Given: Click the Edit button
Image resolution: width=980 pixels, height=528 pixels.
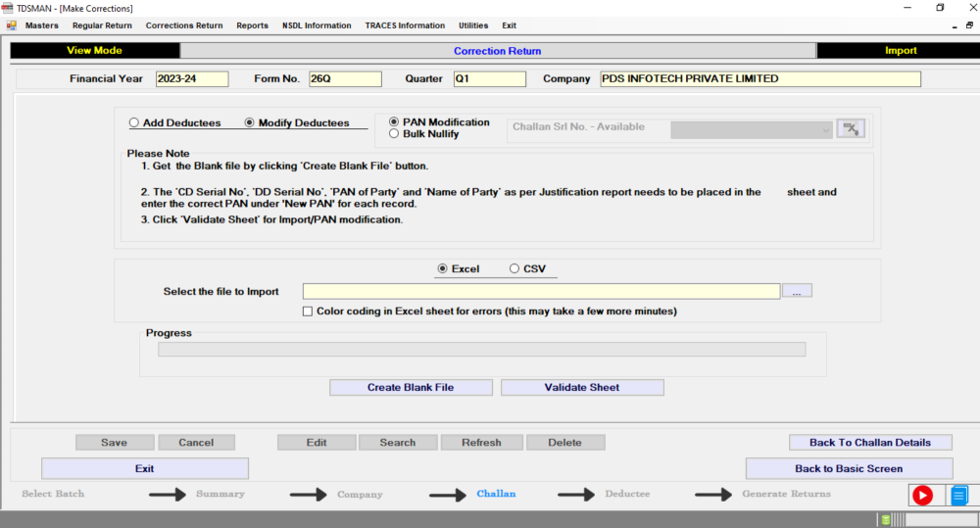Looking at the screenshot, I should tap(317, 443).
